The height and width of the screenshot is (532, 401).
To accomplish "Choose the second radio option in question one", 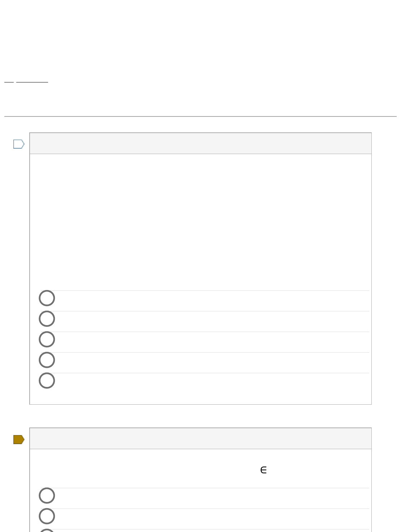I will pos(47,319).
